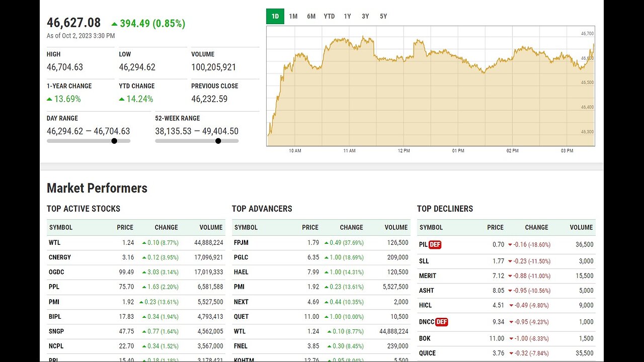
Task: Open SLL stock symbol
Action: pyautogui.click(x=424, y=261)
